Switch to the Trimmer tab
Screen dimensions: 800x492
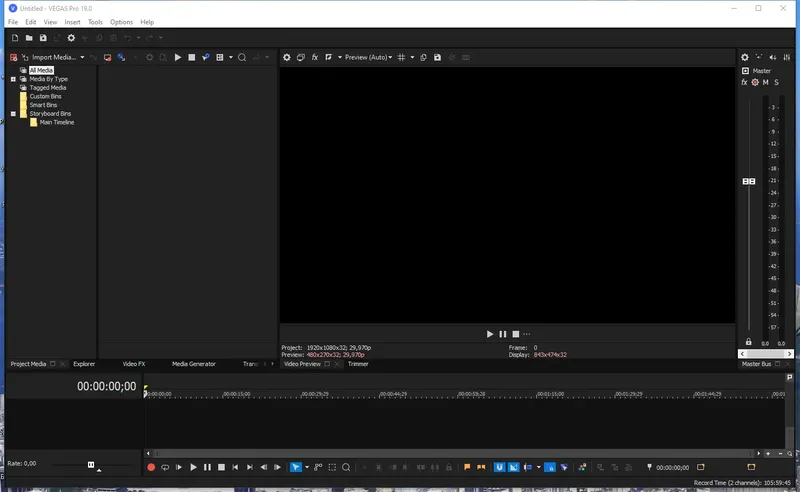(358, 364)
